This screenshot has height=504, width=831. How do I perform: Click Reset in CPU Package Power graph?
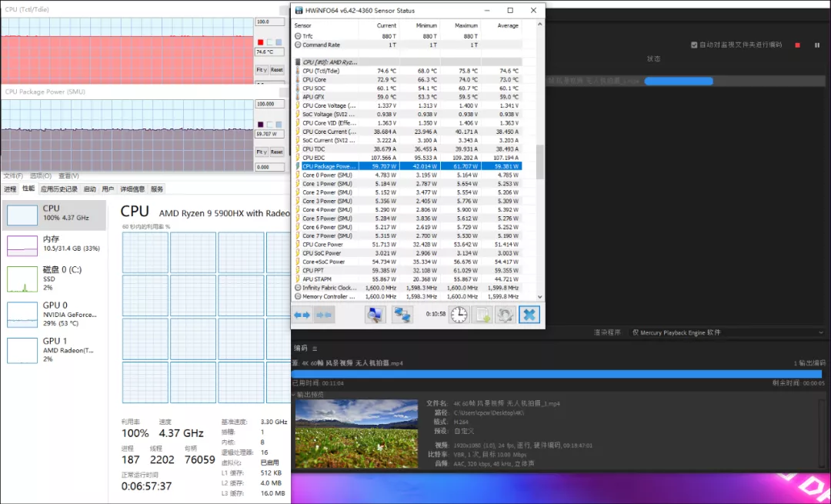[277, 152]
